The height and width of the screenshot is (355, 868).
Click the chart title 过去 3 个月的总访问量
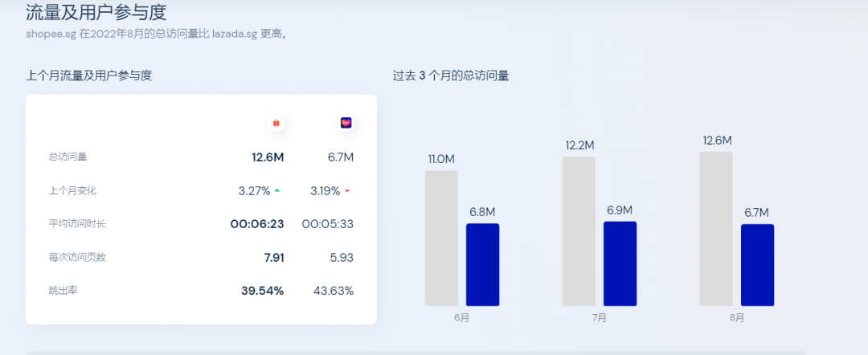[x=451, y=75]
